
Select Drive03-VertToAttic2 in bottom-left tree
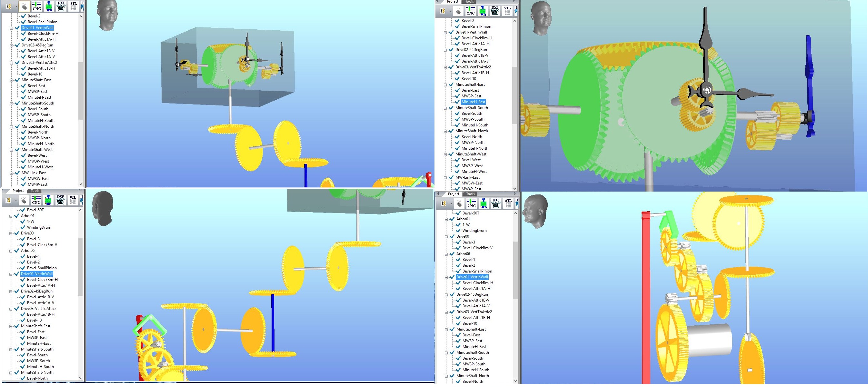click(x=38, y=309)
